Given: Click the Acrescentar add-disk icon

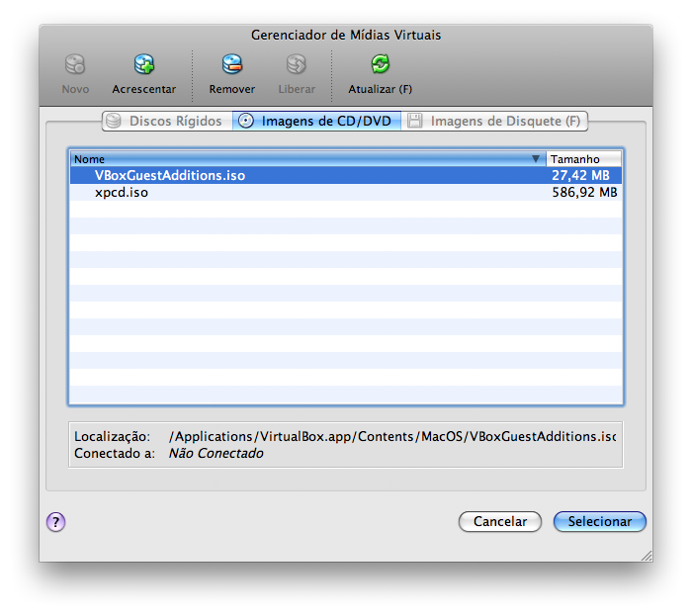Looking at the screenshot, I should pos(144,64).
